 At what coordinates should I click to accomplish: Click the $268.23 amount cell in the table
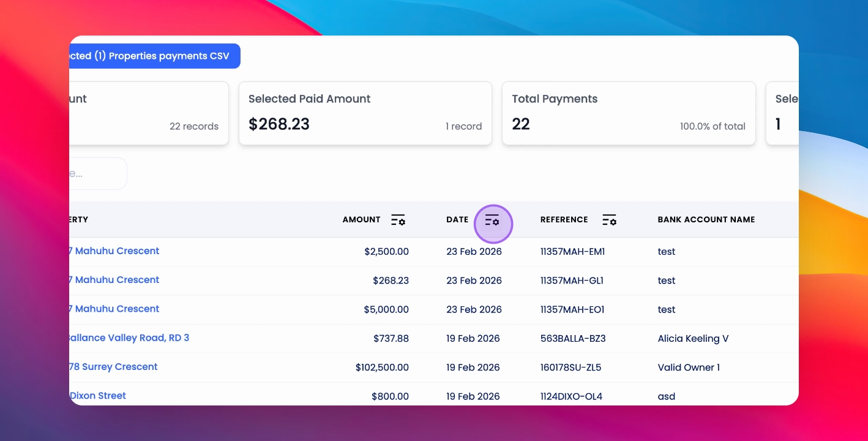391,281
